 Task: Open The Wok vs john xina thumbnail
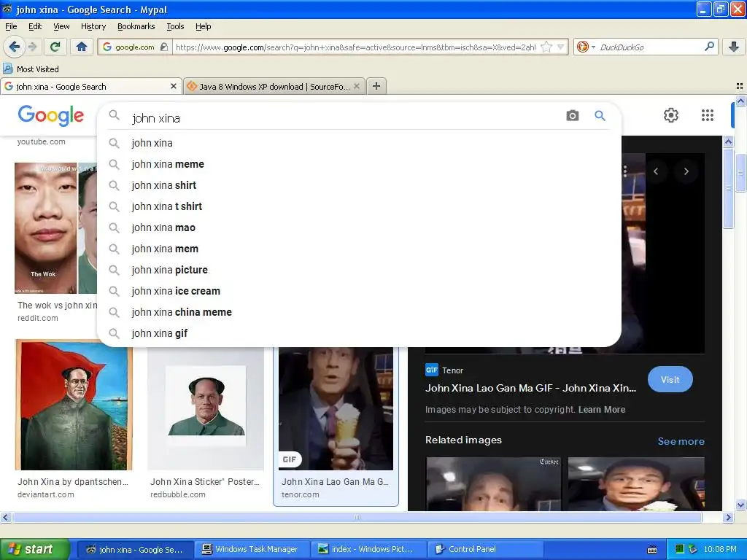[x=55, y=228]
